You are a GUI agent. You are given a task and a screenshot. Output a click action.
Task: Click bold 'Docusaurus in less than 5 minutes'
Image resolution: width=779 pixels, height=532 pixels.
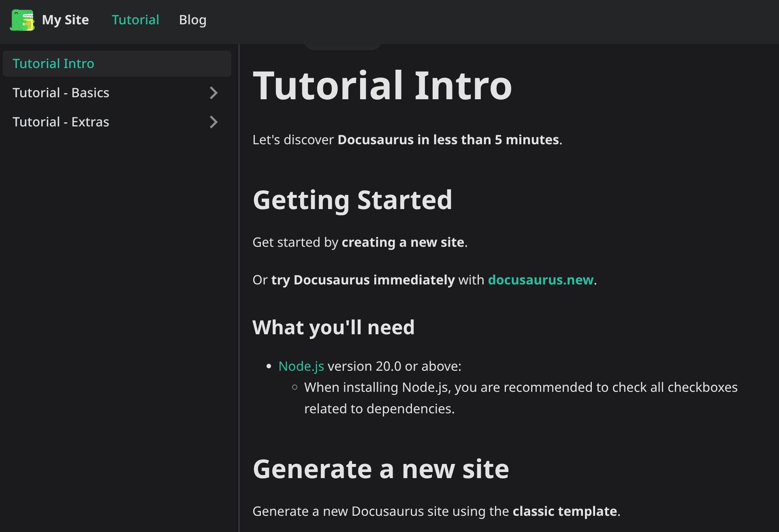(x=448, y=140)
